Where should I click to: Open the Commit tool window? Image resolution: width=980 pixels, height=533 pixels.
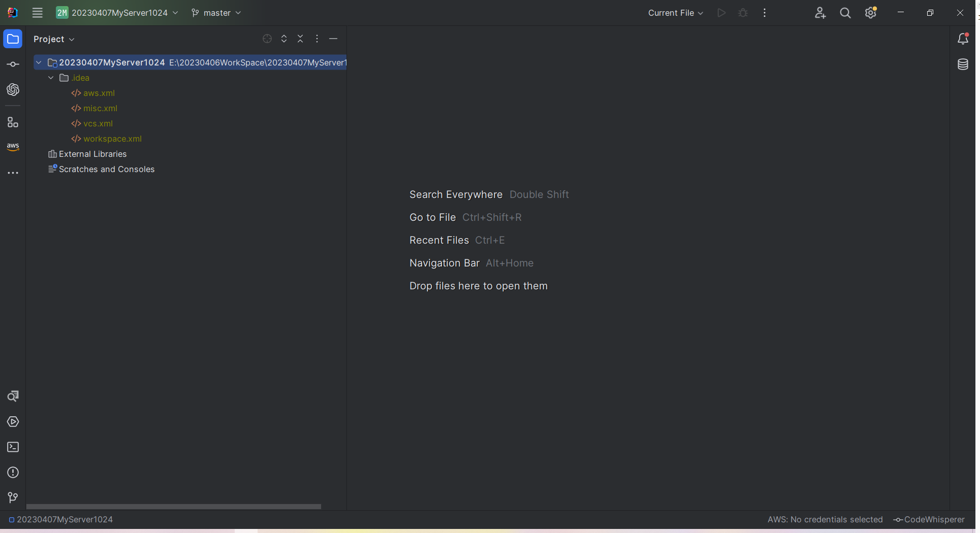13,64
